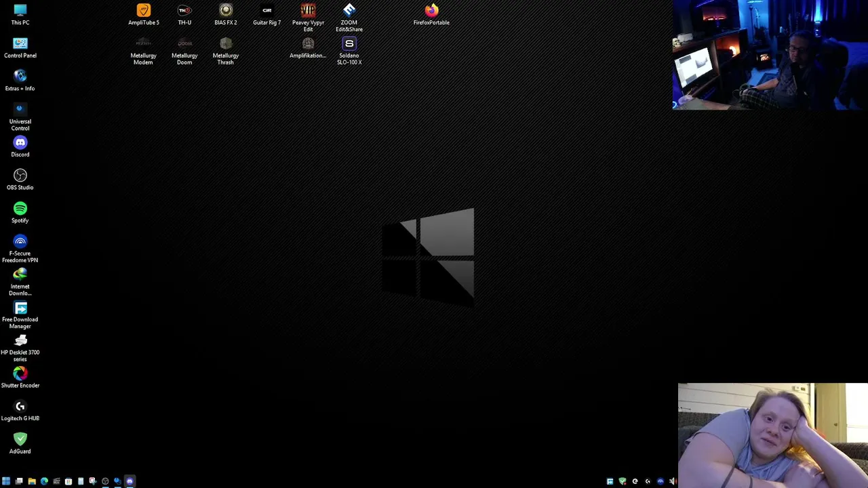Select the AdGuard desktop icon
This screenshot has width=868, height=488.
pyautogui.click(x=20, y=443)
